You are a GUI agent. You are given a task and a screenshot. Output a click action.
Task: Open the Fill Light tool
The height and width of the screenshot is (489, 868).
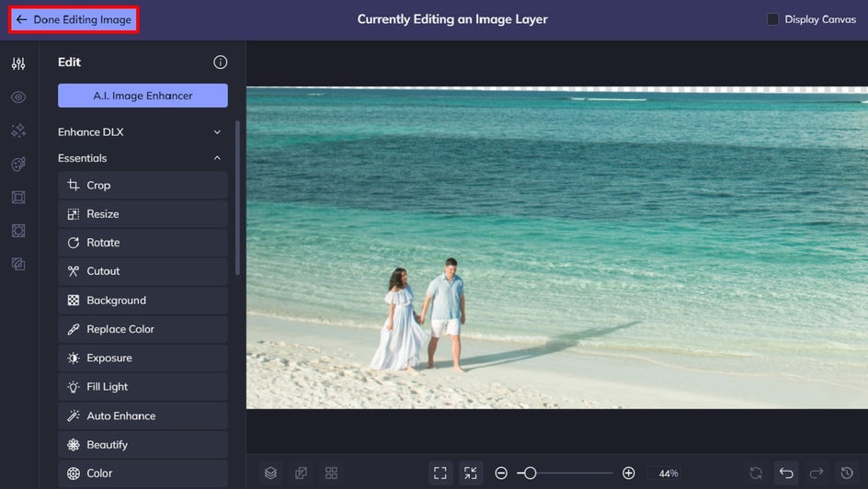pos(143,387)
